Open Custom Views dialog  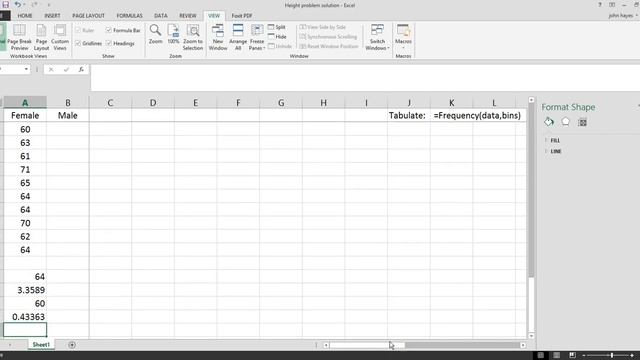(60, 37)
